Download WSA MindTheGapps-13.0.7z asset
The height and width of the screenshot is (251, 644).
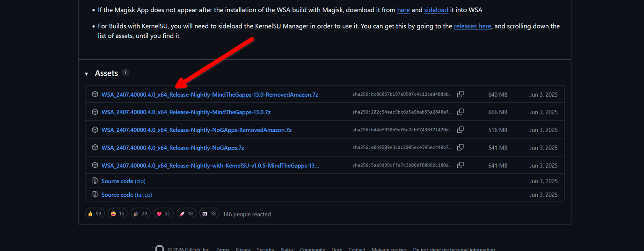pos(186,112)
